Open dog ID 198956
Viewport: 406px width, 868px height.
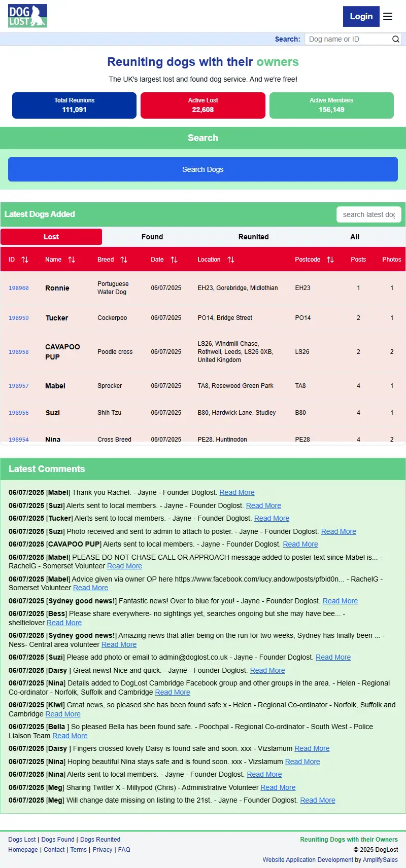(x=19, y=413)
